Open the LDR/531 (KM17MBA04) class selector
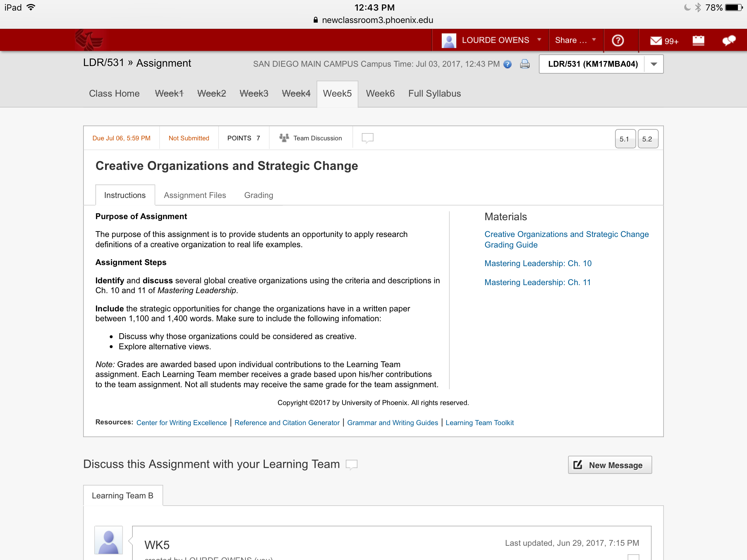Viewport: 747px width, 560px height. point(601,64)
